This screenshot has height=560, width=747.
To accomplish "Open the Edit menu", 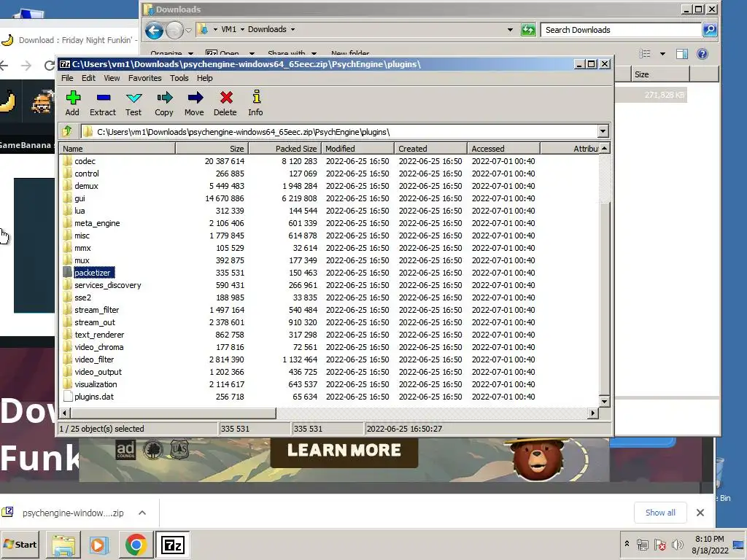I will 88,78.
